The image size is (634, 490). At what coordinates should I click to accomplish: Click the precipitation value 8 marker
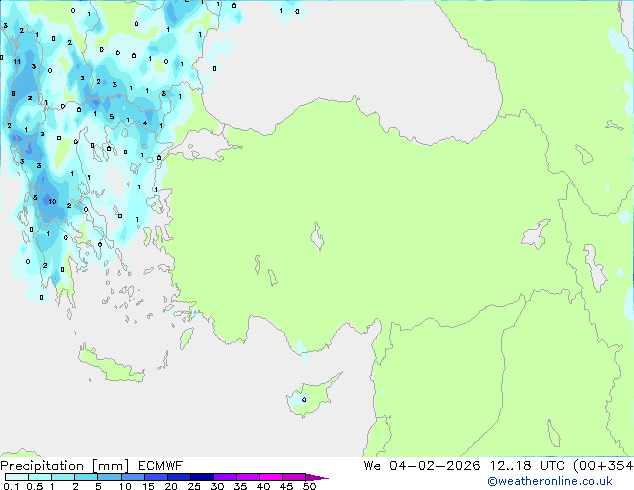13,94
